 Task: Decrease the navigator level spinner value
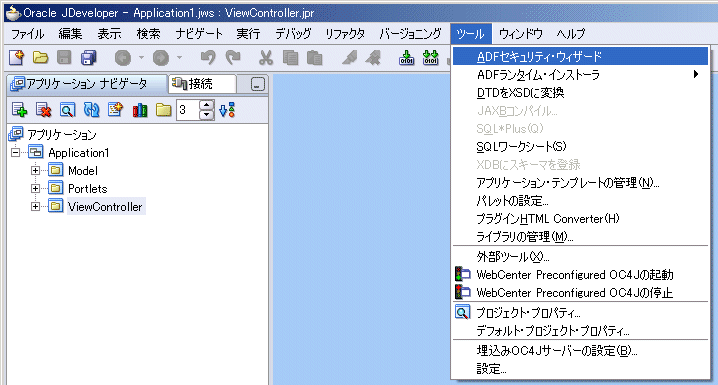pyautogui.click(x=207, y=114)
